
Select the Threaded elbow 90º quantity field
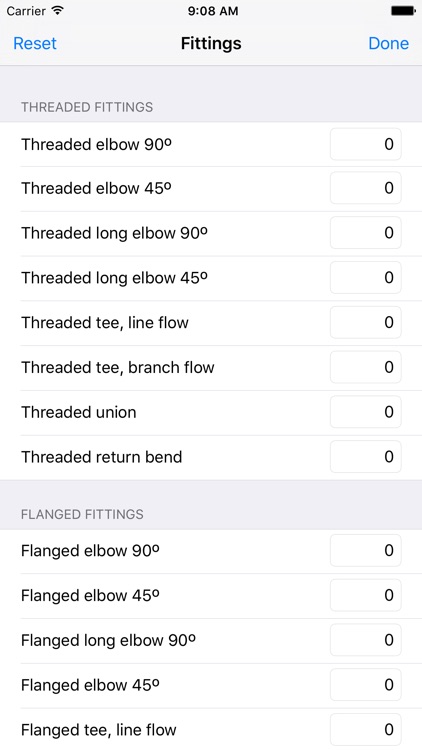[366, 144]
